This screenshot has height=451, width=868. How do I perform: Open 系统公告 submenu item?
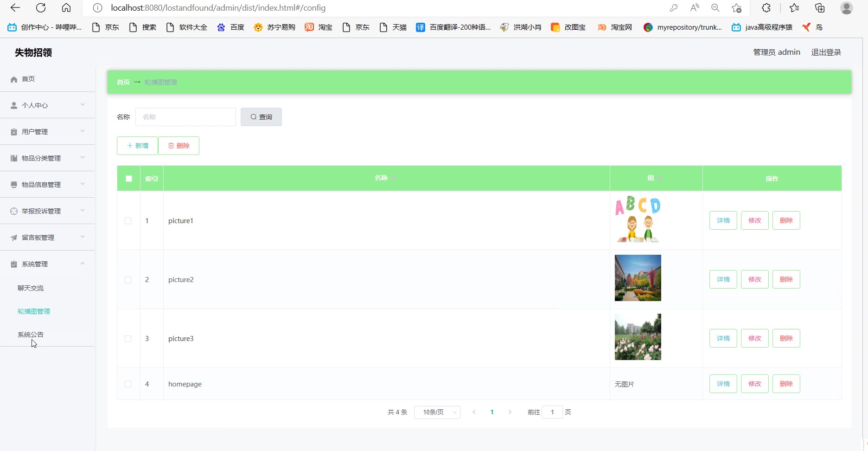pos(31,335)
